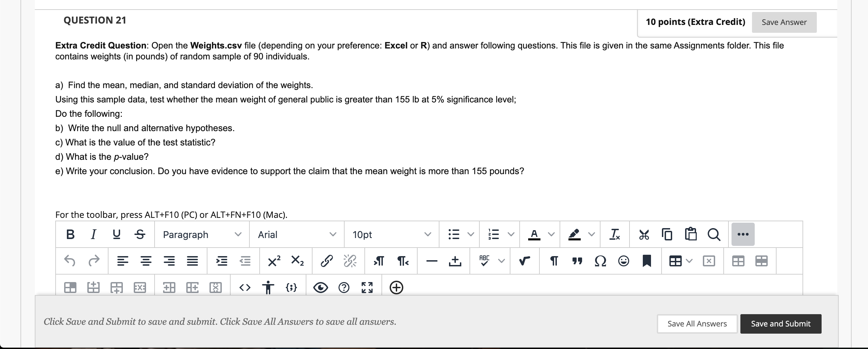Open table options dropdown arrow
This screenshot has width=868, height=349.
pyautogui.click(x=690, y=261)
